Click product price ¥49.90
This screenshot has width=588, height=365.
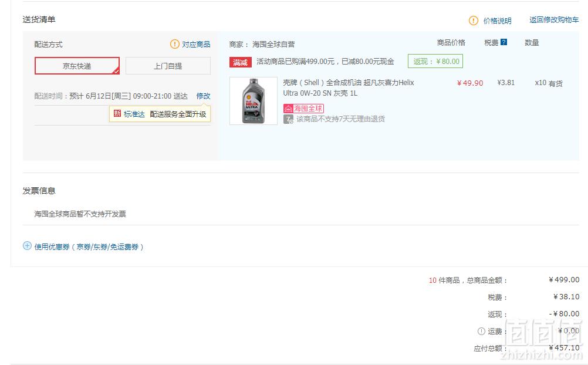coord(470,83)
